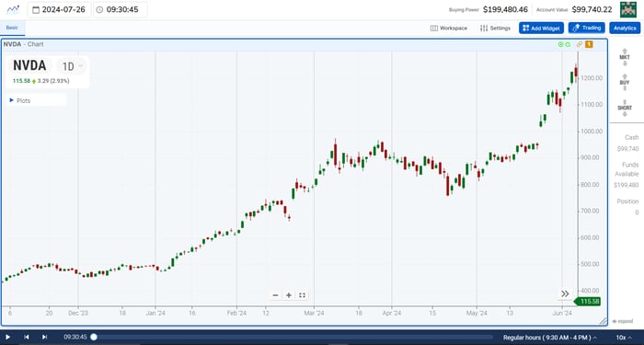644x345 pixels.
Task: Click the Jan '24 date axis label
Action: click(155, 313)
